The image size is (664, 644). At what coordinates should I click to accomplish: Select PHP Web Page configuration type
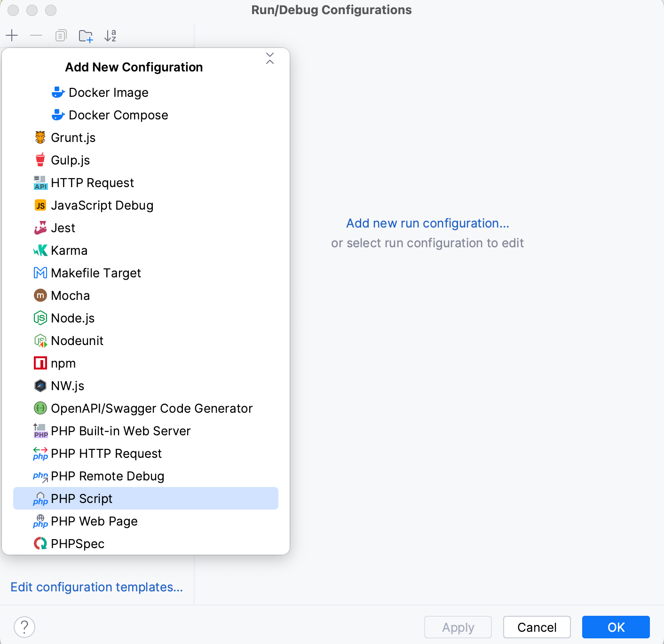[x=94, y=521]
